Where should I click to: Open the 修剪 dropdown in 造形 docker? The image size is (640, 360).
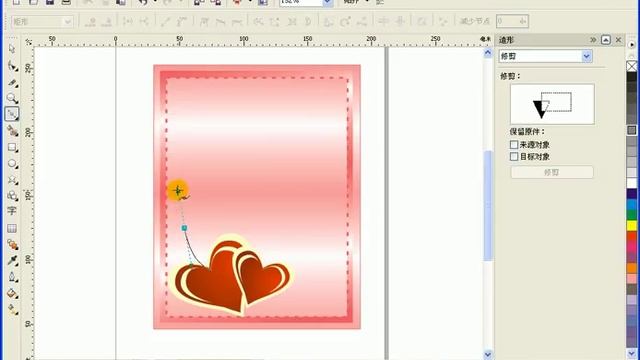click(x=587, y=56)
